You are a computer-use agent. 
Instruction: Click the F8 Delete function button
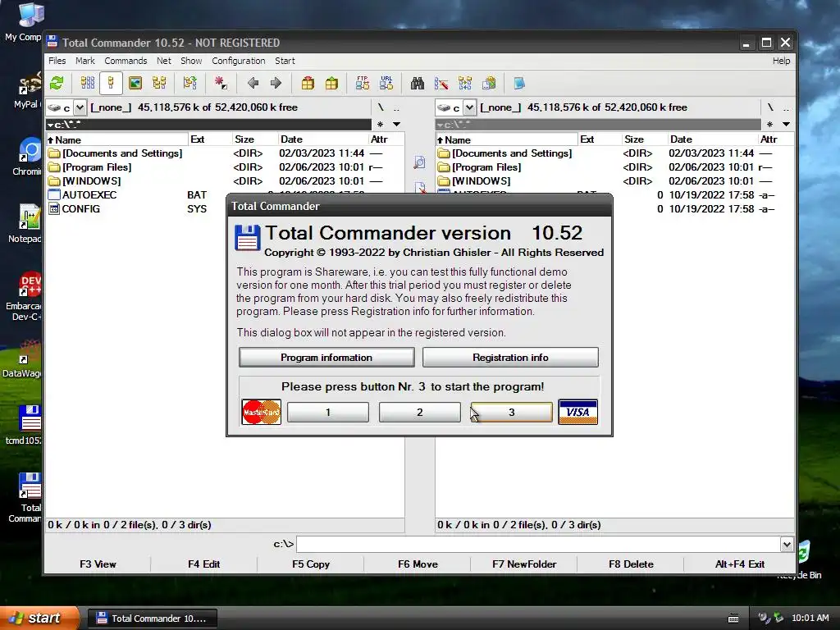tap(631, 564)
